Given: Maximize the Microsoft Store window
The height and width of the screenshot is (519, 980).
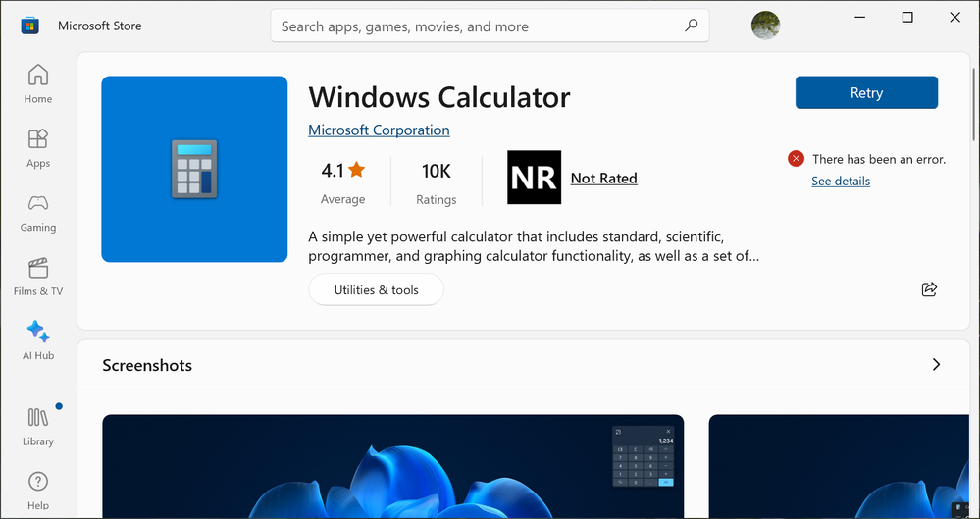Looking at the screenshot, I should pos(906,18).
